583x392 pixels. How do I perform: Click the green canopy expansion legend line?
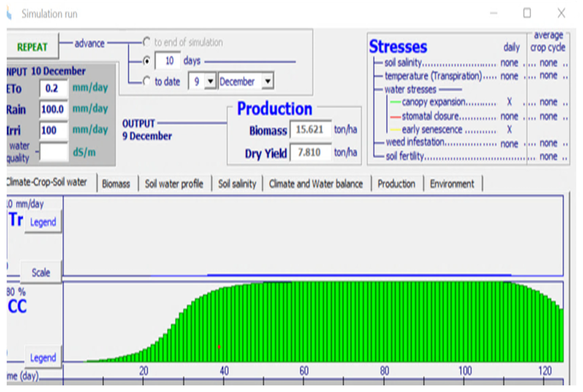pyautogui.click(x=395, y=102)
